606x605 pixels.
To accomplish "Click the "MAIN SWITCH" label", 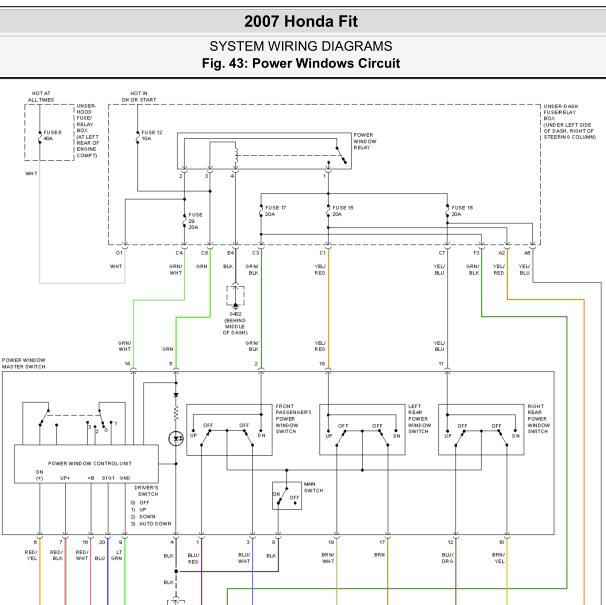I will pos(313,487).
